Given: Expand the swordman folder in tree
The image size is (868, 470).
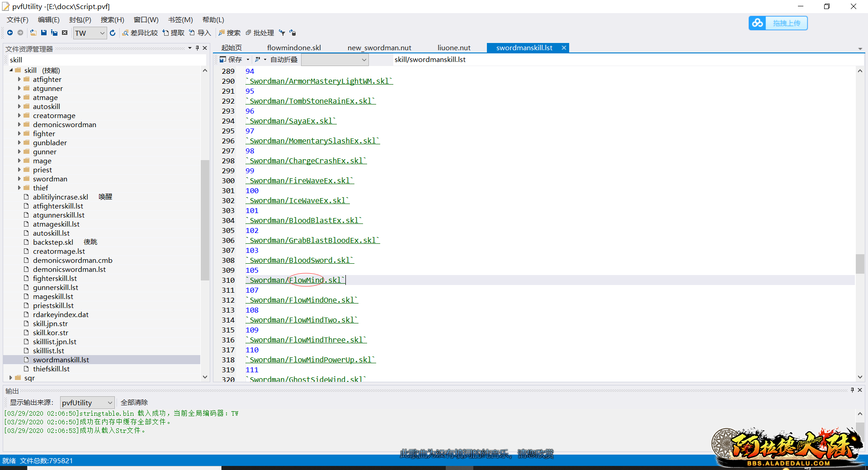Looking at the screenshot, I should [x=19, y=179].
